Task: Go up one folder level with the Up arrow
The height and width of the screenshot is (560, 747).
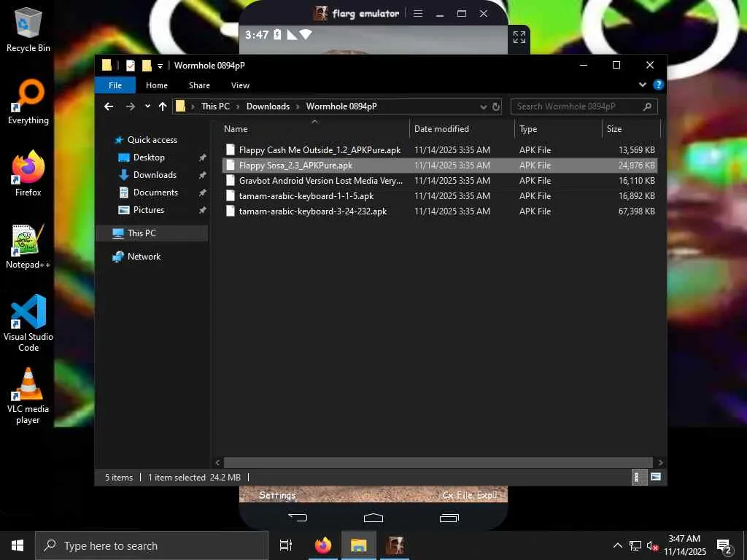Action: pyautogui.click(x=163, y=106)
